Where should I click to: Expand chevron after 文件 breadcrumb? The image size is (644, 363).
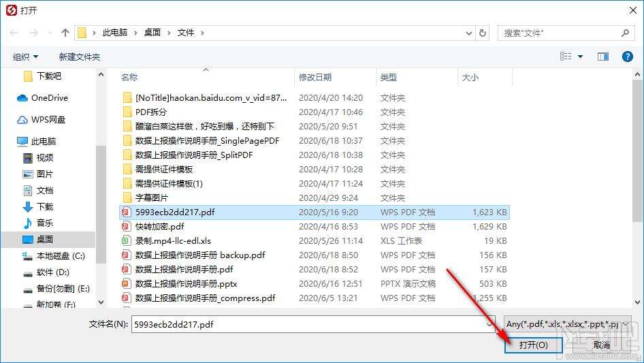tap(202, 33)
